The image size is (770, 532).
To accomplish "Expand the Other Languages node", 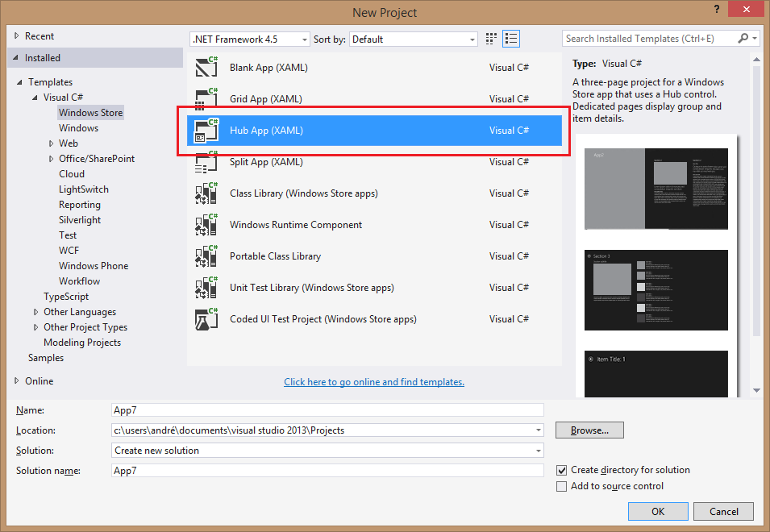I will pyautogui.click(x=35, y=312).
